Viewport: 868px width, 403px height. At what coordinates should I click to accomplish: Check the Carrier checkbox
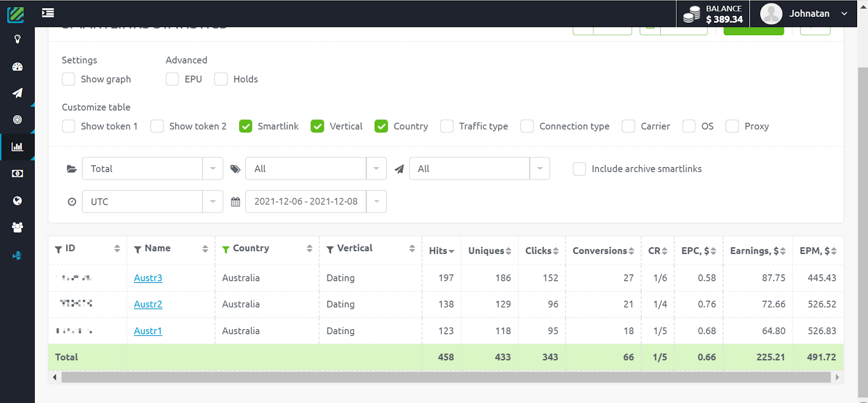628,126
